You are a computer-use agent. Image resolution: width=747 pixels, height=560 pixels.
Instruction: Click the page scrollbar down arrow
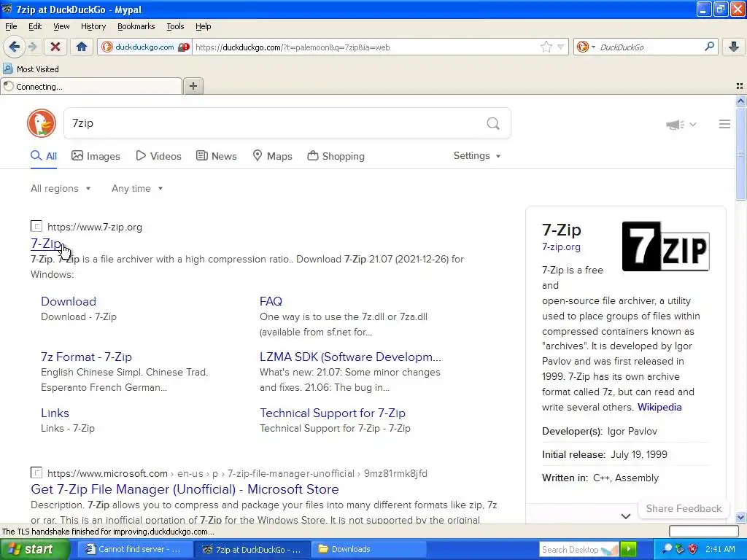coord(740,518)
